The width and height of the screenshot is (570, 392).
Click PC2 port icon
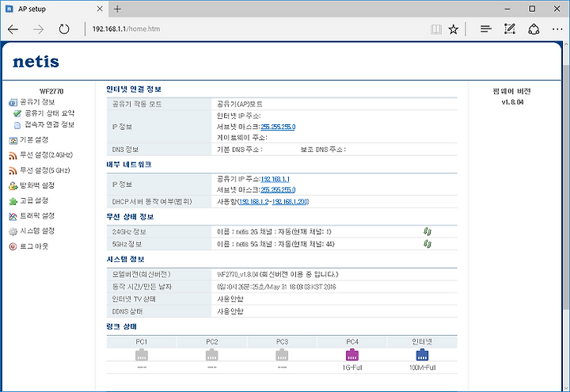[211, 355]
